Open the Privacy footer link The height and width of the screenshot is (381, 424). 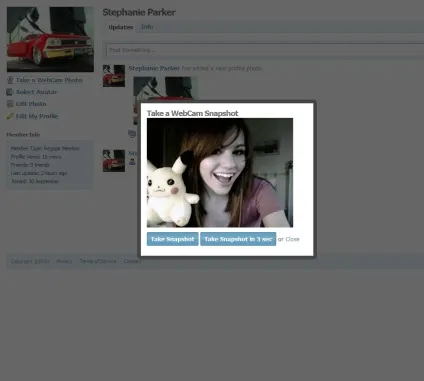(64, 261)
